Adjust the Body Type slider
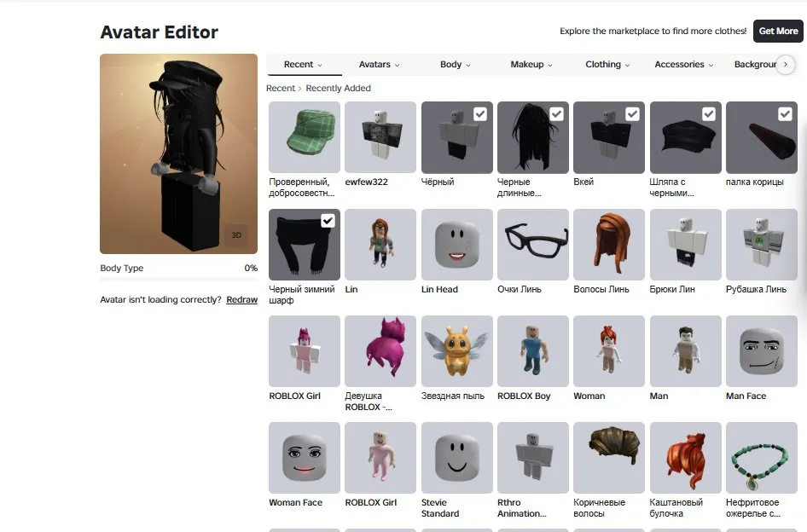The height and width of the screenshot is (532, 807). point(178,280)
